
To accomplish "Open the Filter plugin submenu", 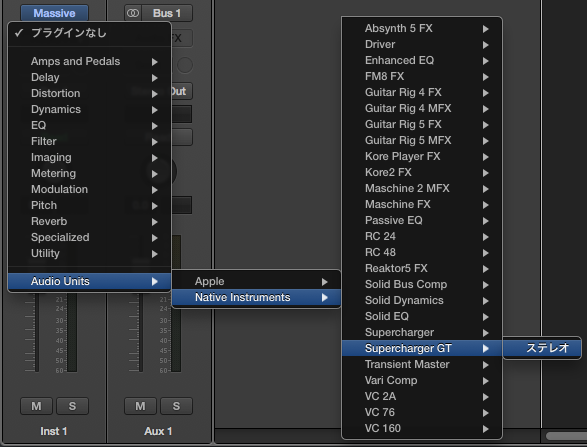I will [89, 142].
